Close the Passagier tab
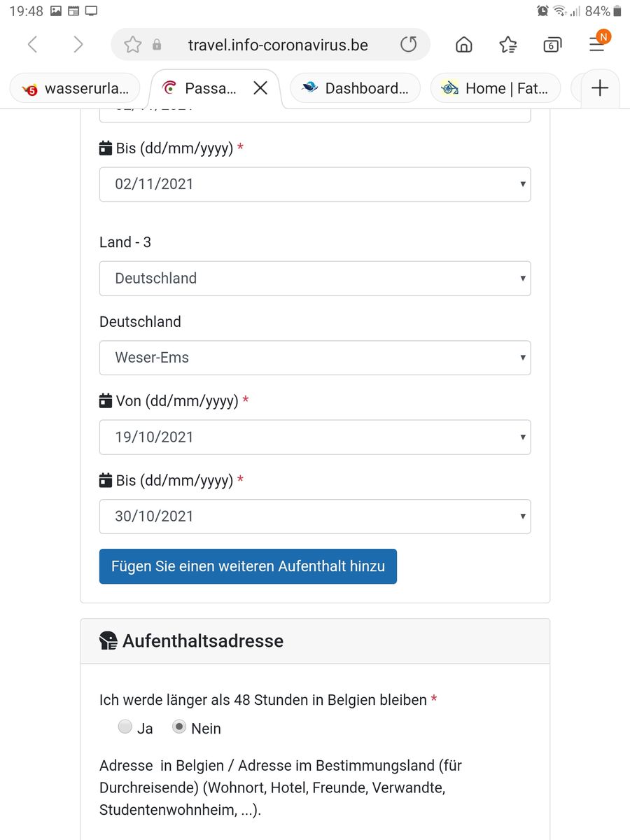This screenshot has width=630, height=840. click(x=260, y=88)
